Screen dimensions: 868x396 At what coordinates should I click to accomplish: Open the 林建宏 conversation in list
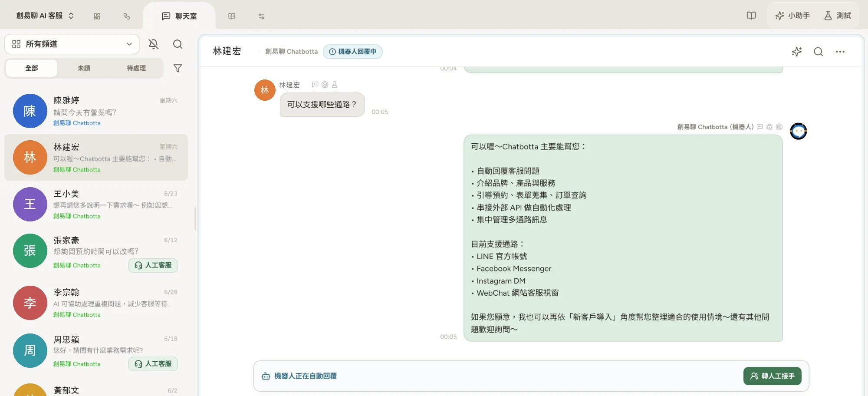(96, 158)
